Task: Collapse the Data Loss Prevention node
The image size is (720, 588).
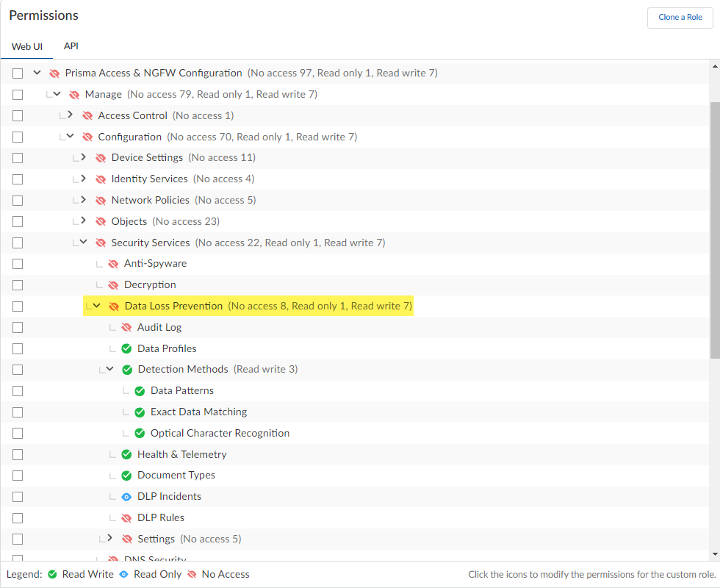Action: coord(96,306)
